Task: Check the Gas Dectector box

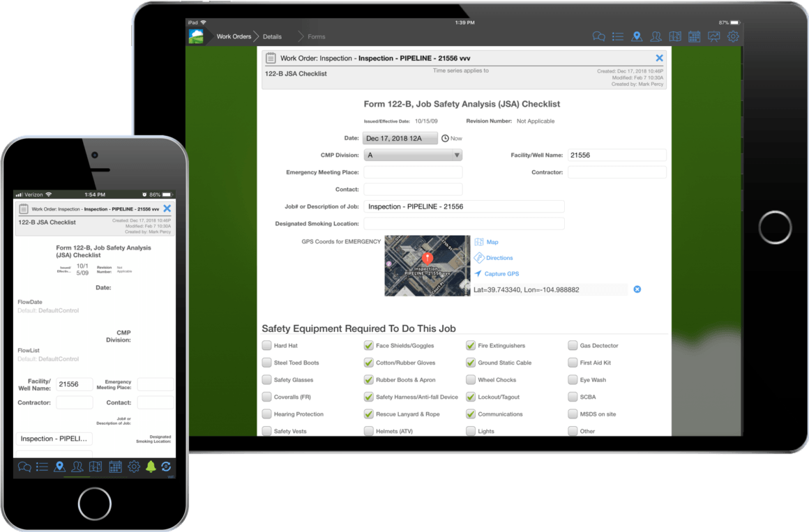Action: [573, 345]
